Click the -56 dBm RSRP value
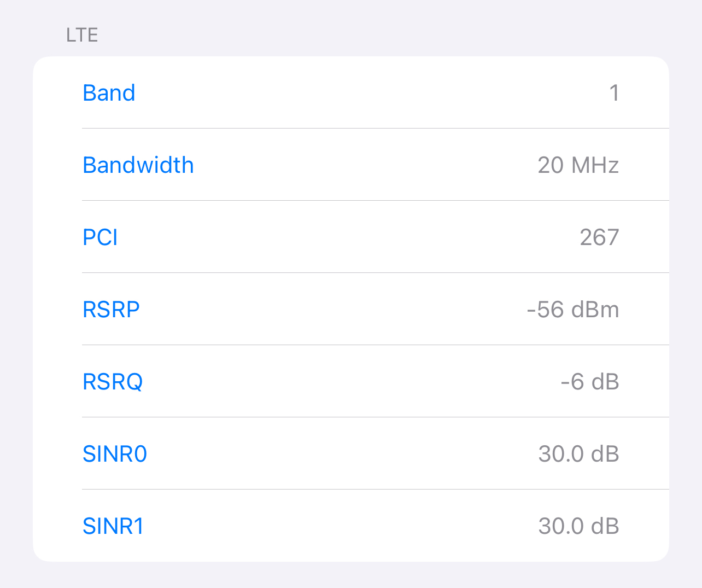The image size is (702, 588). 573,310
